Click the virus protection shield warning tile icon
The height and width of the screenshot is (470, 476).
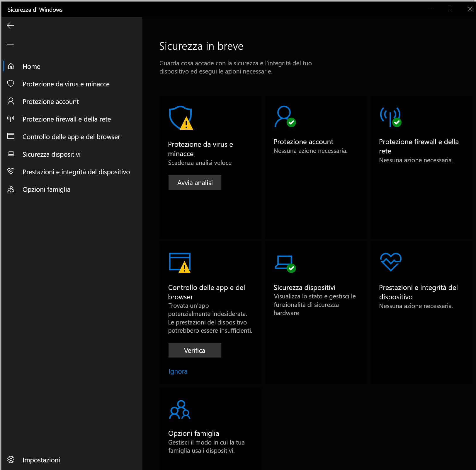[x=181, y=118]
